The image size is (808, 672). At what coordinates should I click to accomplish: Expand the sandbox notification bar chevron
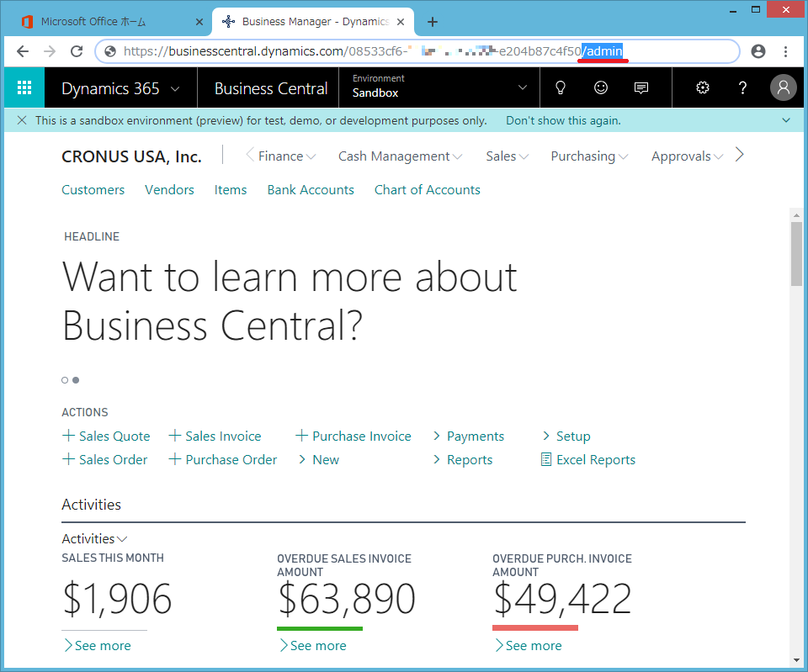tap(786, 120)
